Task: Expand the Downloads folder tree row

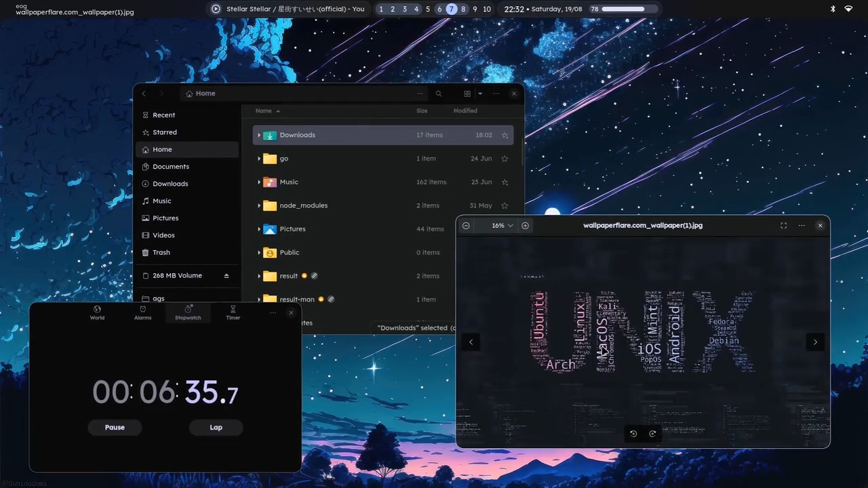Action: tap(259, 135)
